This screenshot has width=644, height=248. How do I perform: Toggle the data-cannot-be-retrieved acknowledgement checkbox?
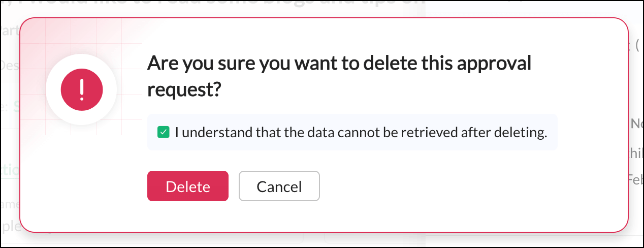[x=163, y=133]
